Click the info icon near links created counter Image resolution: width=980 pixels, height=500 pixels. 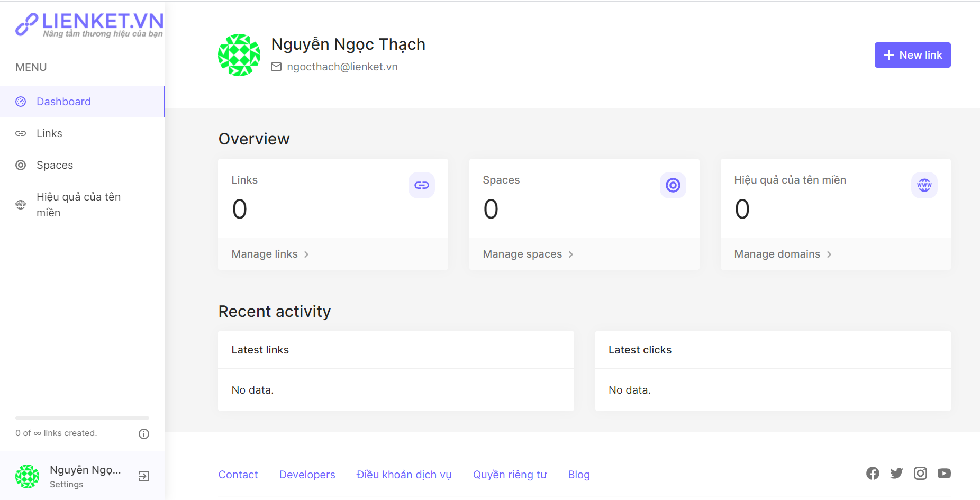(144, 434)
